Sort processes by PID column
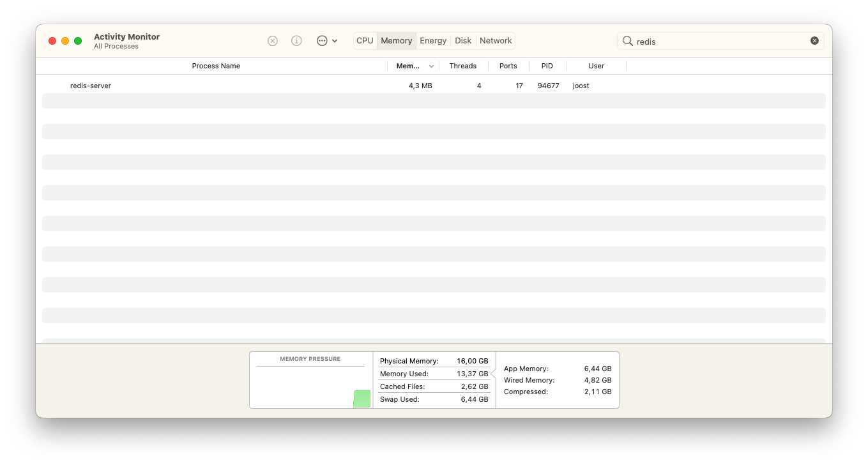The height and width of the screenshot is (465, 868). point(547,66)
